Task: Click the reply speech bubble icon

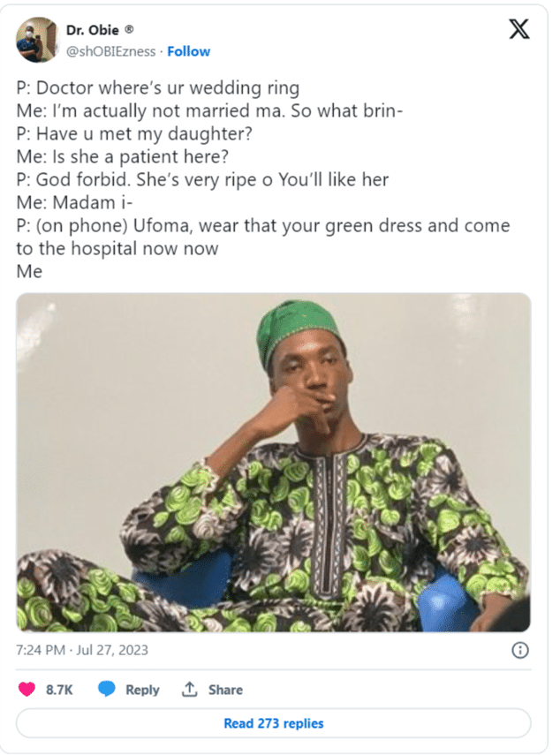Action: [107, 690]
